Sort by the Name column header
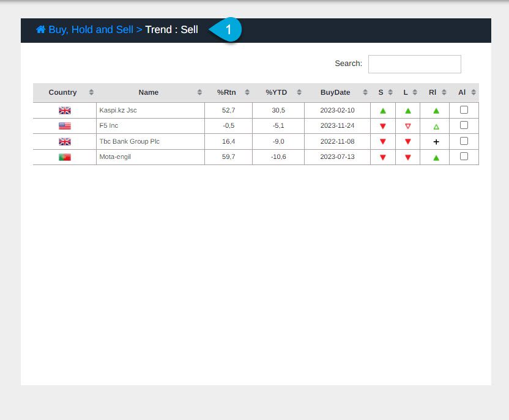509x420 pixels. (x=149, y=92)
